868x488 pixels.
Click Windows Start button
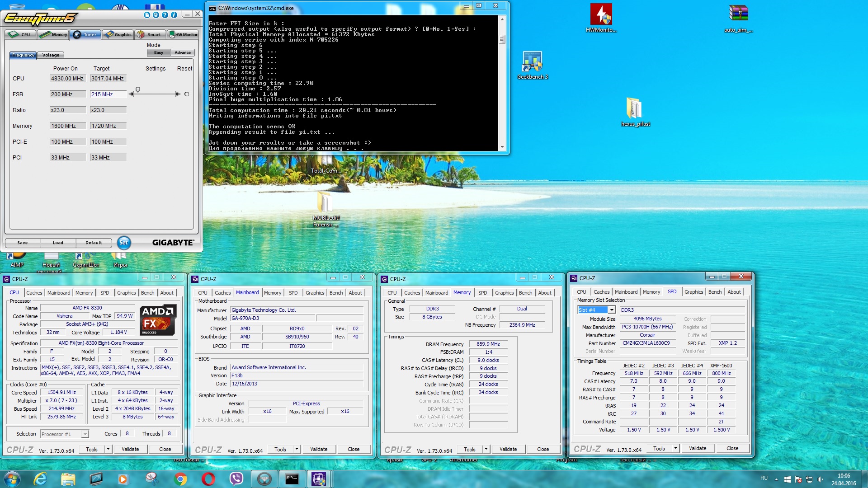(x=12, y=479)
